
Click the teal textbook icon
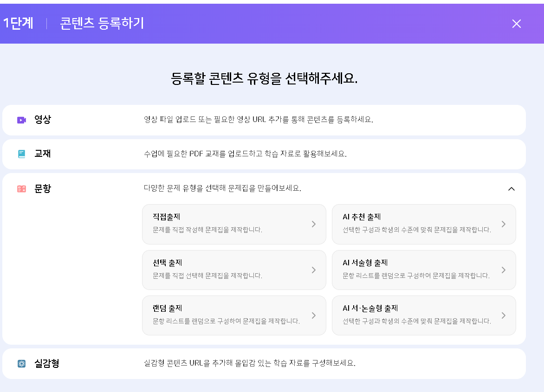coord(21,154)
